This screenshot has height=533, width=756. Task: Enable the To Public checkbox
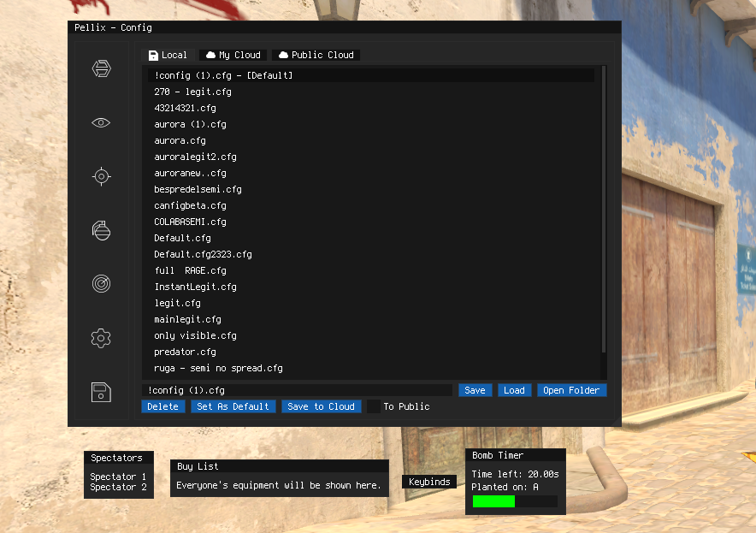[x=374, y=406]
